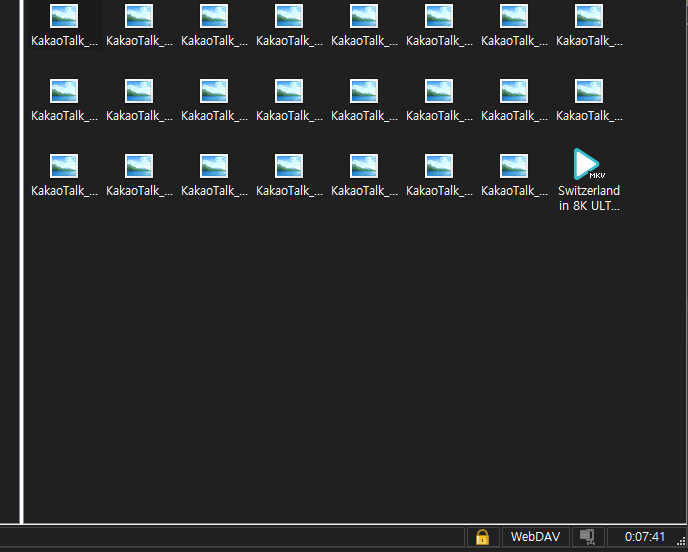Click the yellow padlock icon in status bar
The height and width of the screenshot is (552, 688).
(x=482, y=537)
